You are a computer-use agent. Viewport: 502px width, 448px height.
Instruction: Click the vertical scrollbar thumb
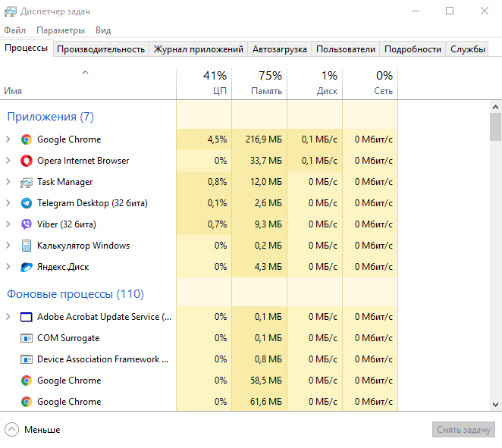tap(495, 127)
